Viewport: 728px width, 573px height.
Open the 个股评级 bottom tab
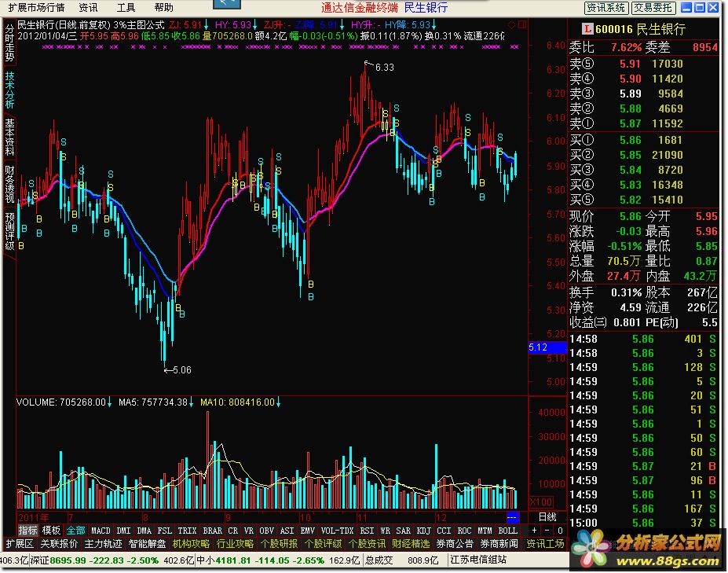click(323, 544)
